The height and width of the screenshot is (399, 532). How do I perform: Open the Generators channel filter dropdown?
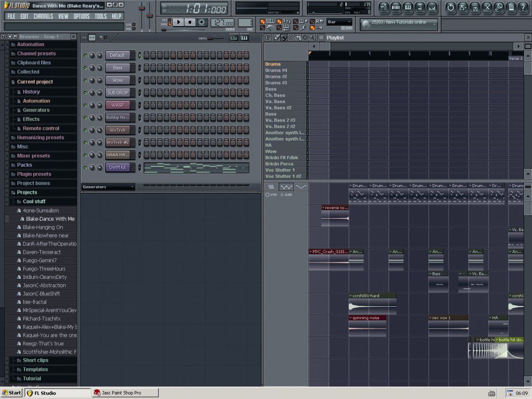[x=108, y=187]
